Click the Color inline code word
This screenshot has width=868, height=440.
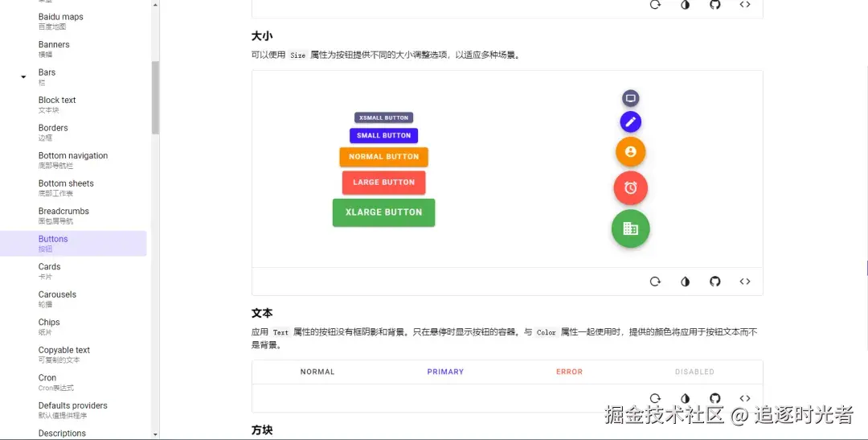(x=546, y=332)
